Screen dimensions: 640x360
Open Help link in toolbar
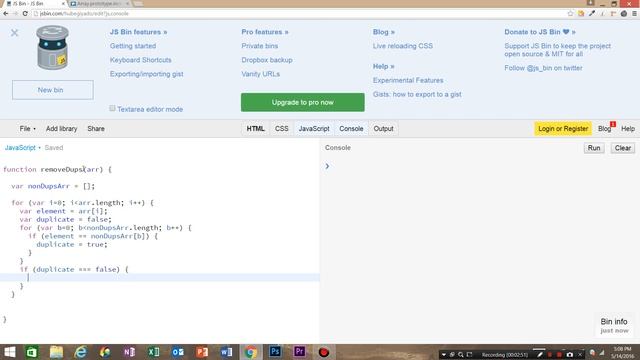pyautogui.click(x=628, y=129)
